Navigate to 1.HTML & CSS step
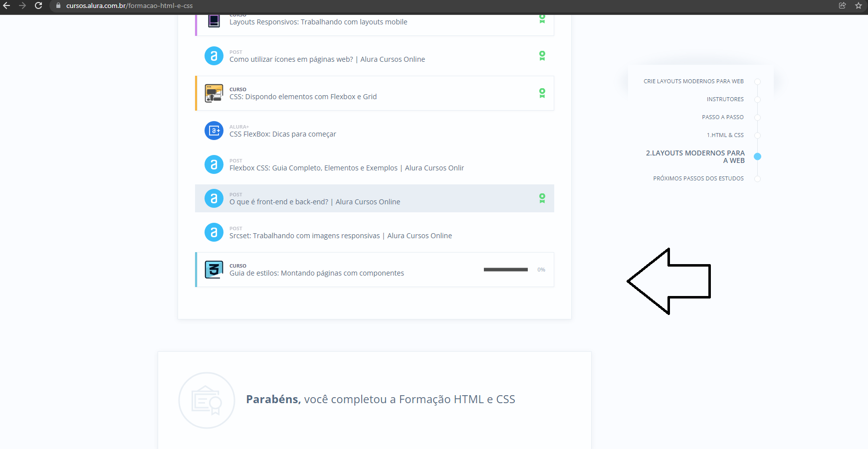This screenshot has width=868, height=449. pos(725,135)
